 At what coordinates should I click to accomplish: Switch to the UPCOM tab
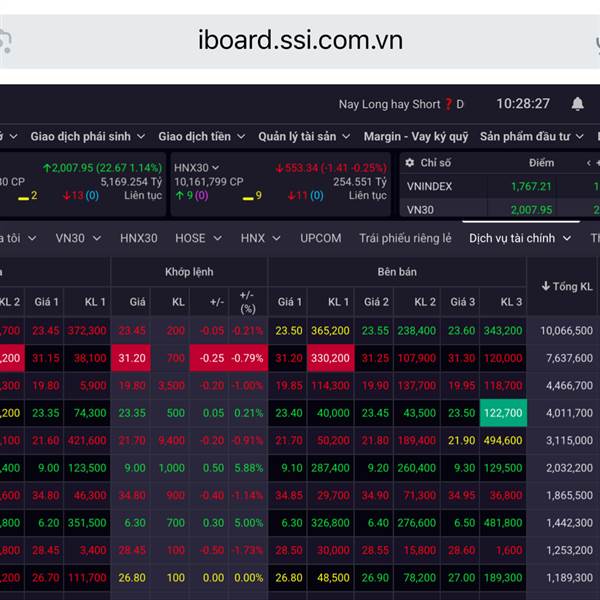(321, 238)
